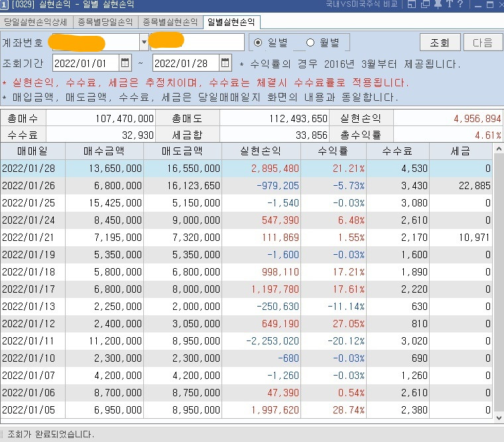Open help with the question mark icon
The height and width of the screenshot is (442, 504).
(460, 4)
